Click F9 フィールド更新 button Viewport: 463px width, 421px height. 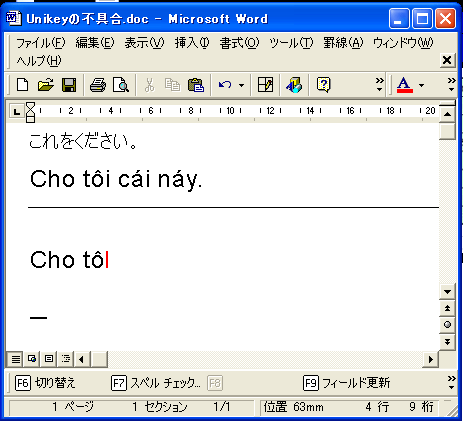click(x=347, y=383)
